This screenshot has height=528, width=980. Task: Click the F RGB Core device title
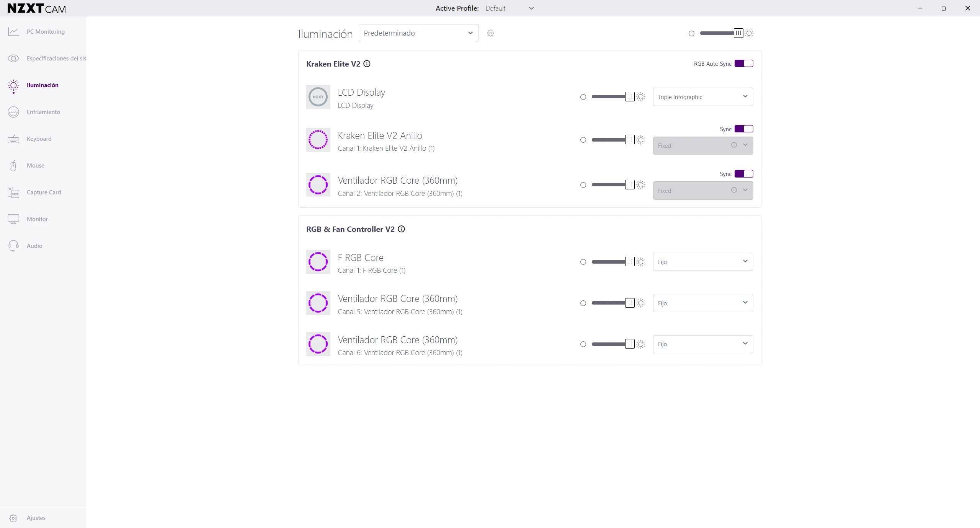tap(360, 257)
